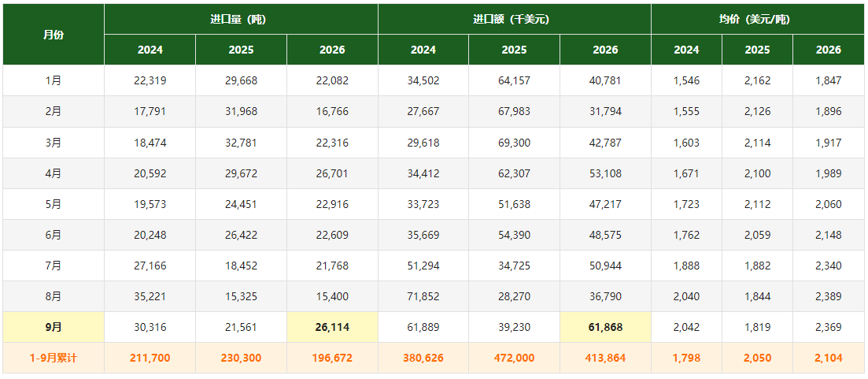Click the 2024 header under 进口额
This screenshot has width=868, height=379.
(x=423, y=50)
